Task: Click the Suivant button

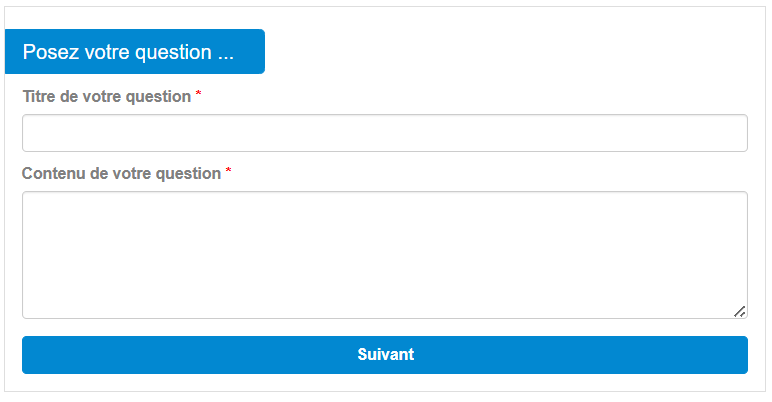Action: coord(385,355)
